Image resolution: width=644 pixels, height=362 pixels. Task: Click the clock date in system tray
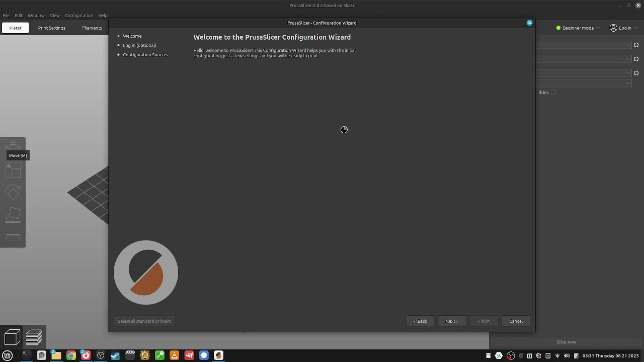coord(610,356)
